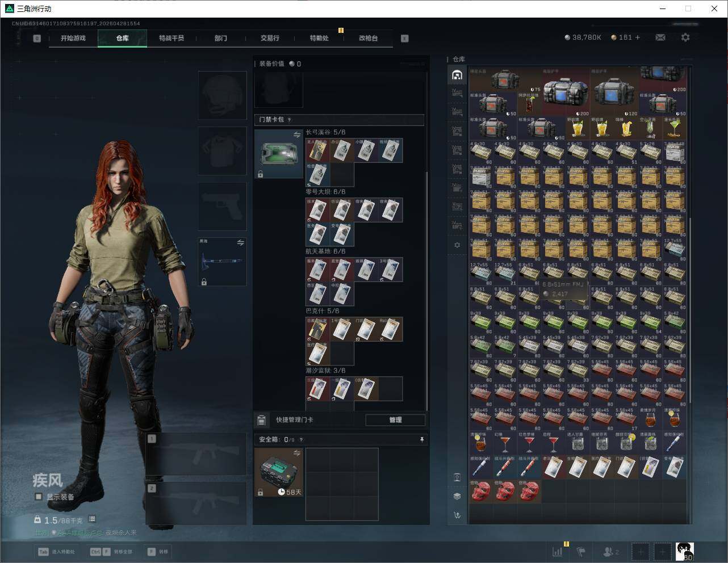This screenshot has width=728, height=563.
Task: Select the red cocktail next to 75 bag
Action: (x=529, y=105)
